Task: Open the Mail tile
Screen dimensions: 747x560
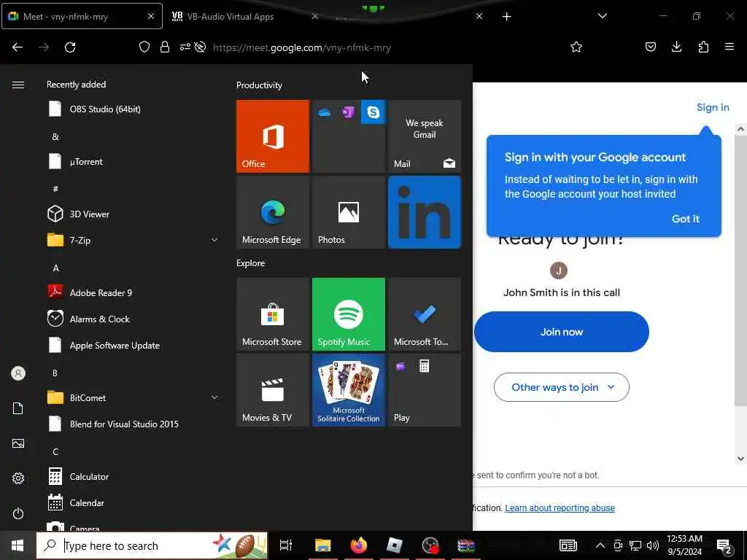Action: click(425, 136)
